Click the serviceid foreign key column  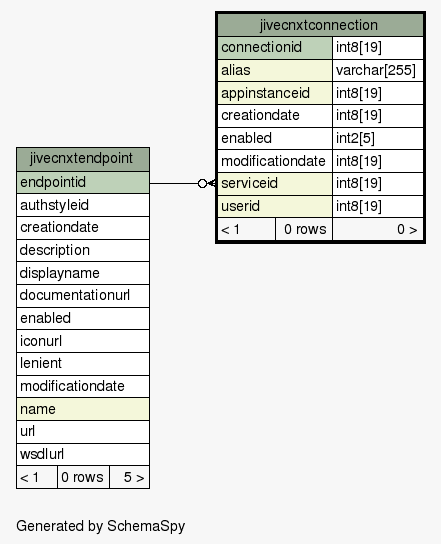(x=275, y=184)
